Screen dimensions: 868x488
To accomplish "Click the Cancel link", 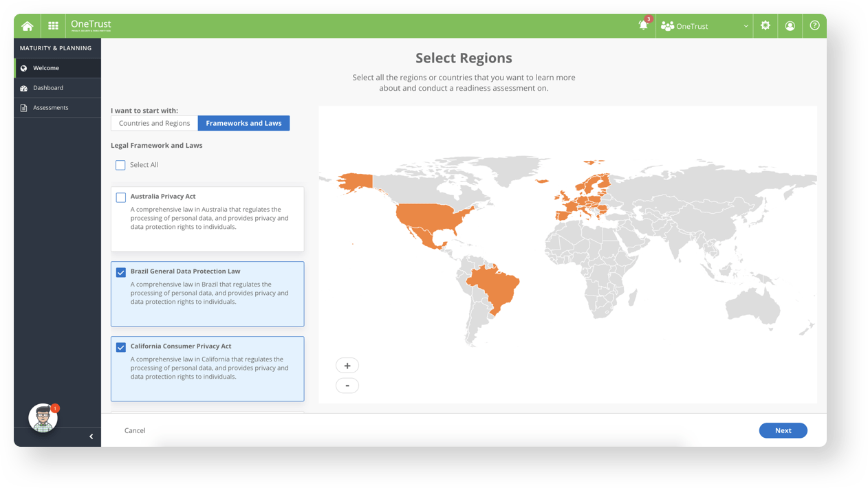I will click(135, 430).
